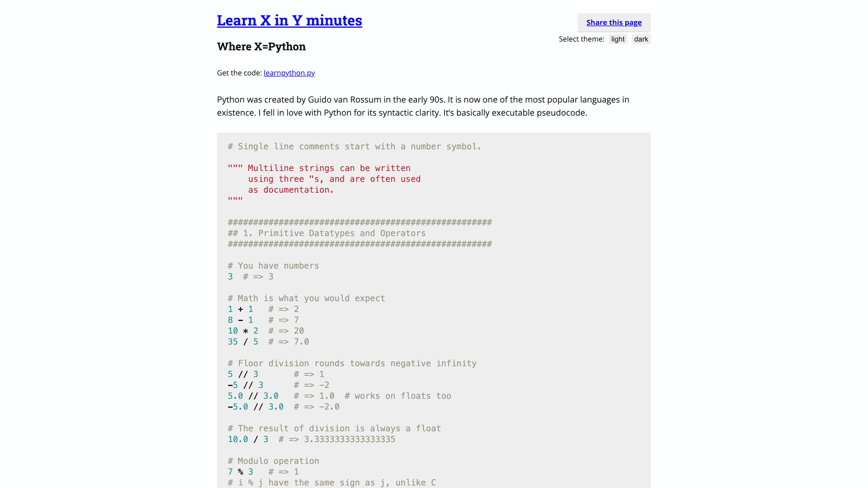
Task: Click the single-line comment icon indicator
Action: click(230, 146)
